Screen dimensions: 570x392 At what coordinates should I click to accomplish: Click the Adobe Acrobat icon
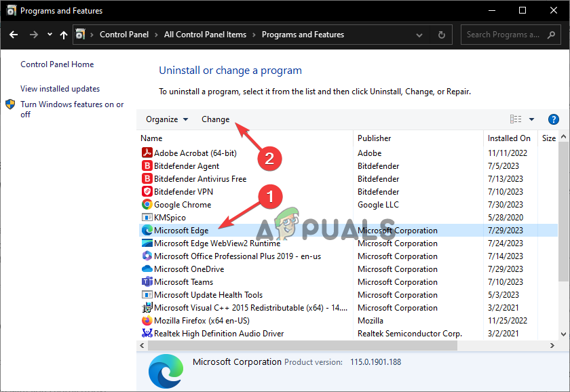coord(147,153)
